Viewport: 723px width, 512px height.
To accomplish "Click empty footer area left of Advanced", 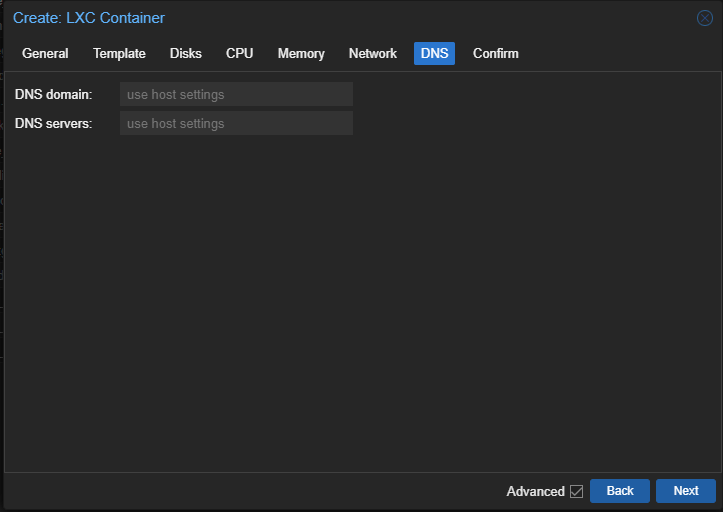I will pyautogui.click(x=254, y=491).
